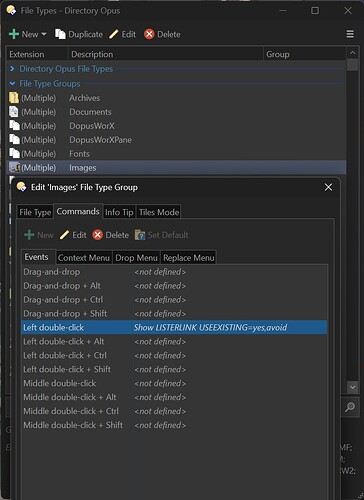Select the Fonts file type group icon
This screenshot has height=500, width=364.
14,153
